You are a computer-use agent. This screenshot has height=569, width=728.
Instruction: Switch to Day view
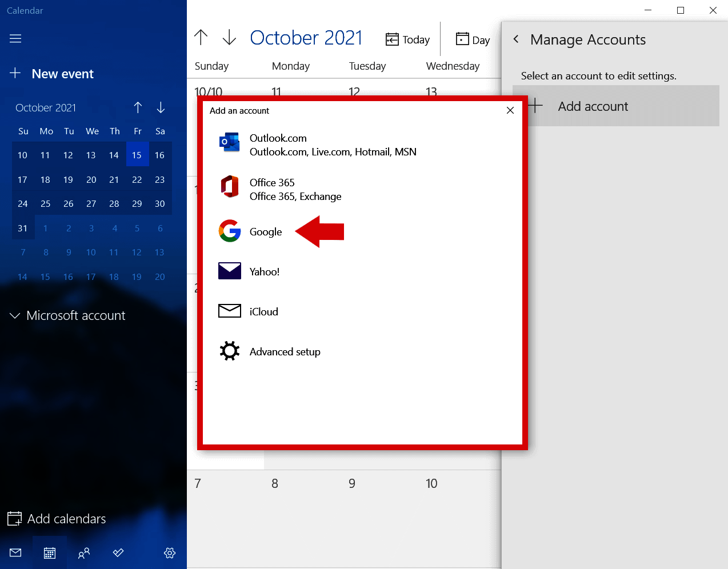(473, 39)
